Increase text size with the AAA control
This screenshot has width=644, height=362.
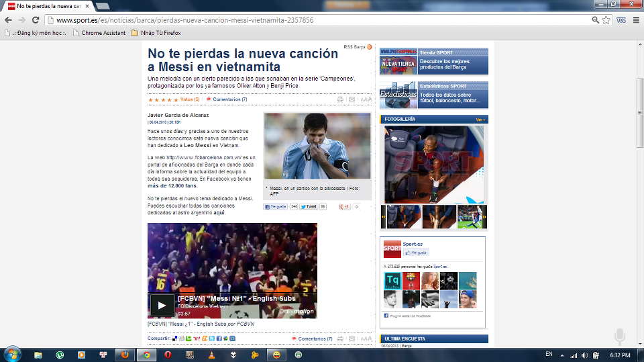point(366,99)
